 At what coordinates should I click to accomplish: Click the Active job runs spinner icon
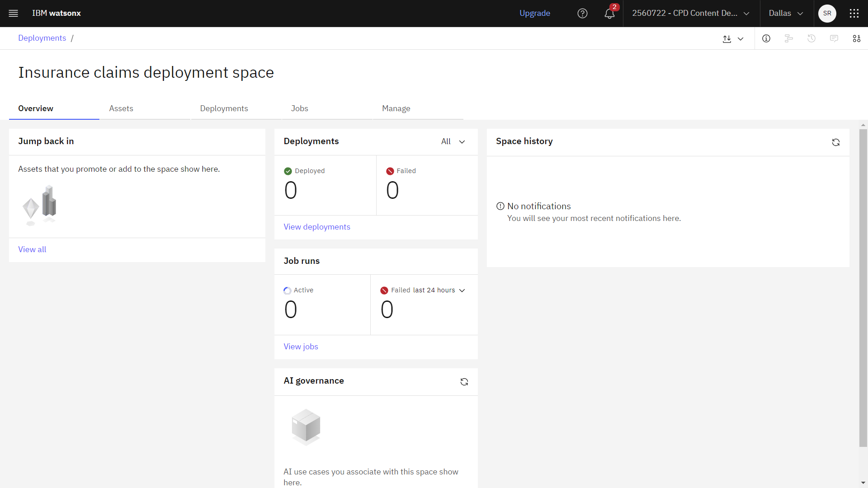point(288,291)
